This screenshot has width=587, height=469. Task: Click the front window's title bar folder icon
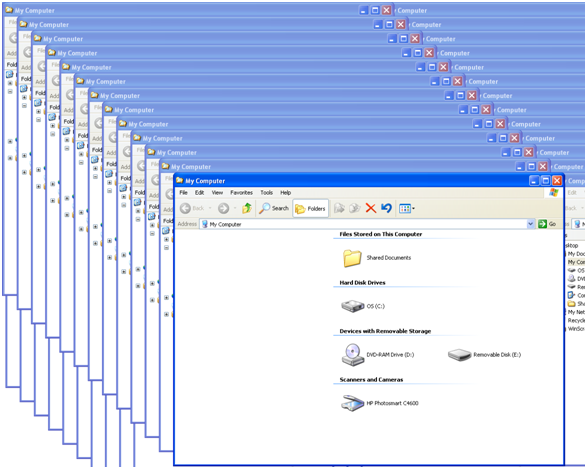click(x=180, y=180)
